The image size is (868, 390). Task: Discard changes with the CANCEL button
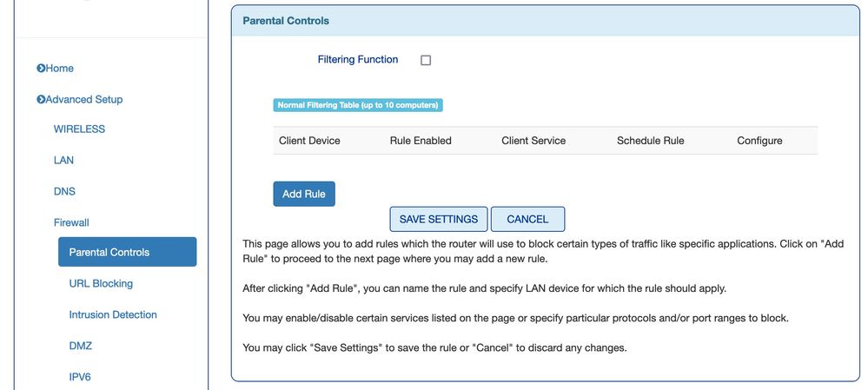click(527, 220)
